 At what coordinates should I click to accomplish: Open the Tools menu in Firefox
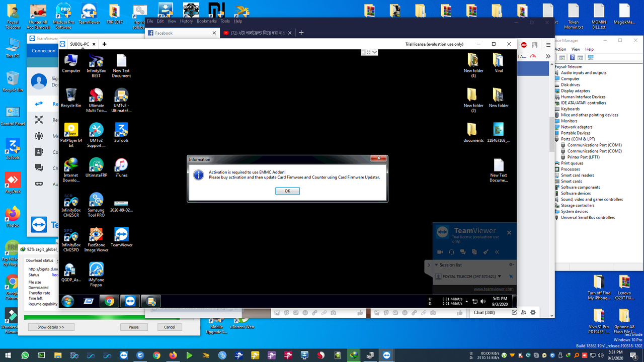coord(225,21)
